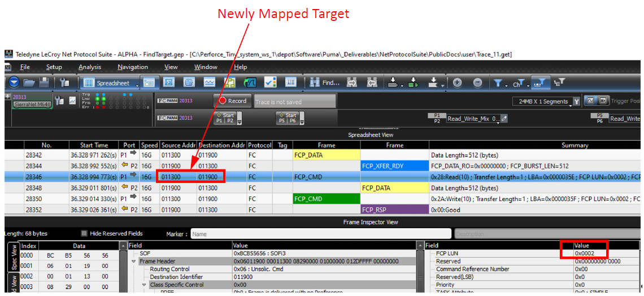Open the rightmost list view icon
644x296 pixels.
click(291, 82)
